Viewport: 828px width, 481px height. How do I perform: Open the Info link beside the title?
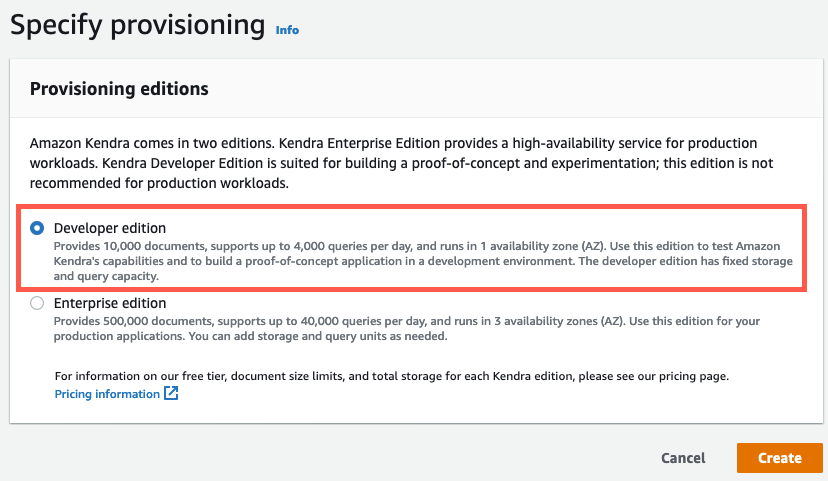coord(287,30)
